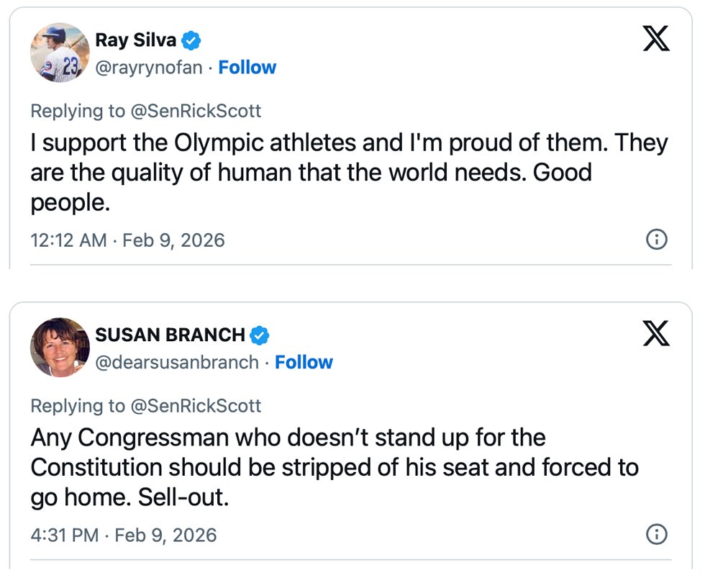Open Susan Branch's profile picture
This screenshot has width=705, height=588.
[x=60, y=347]
